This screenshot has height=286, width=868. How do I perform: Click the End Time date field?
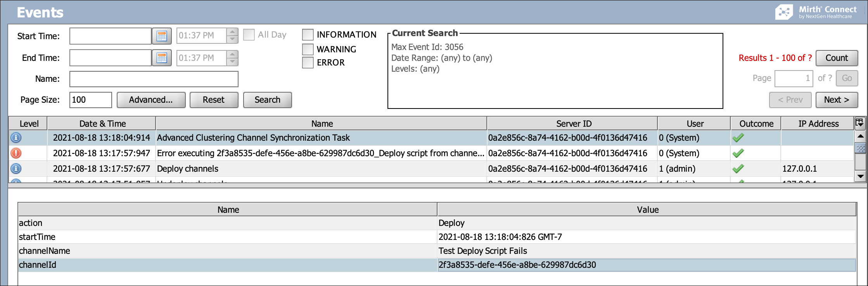[111, 58]
